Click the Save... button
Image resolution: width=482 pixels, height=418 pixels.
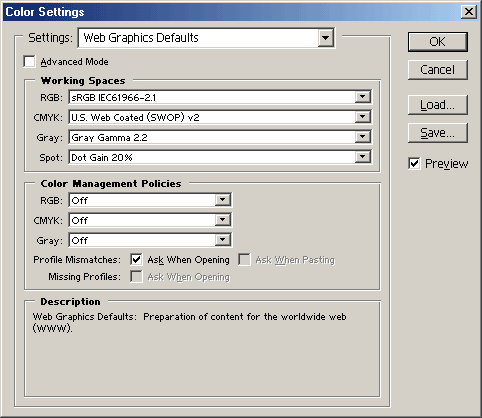point(438,133)
